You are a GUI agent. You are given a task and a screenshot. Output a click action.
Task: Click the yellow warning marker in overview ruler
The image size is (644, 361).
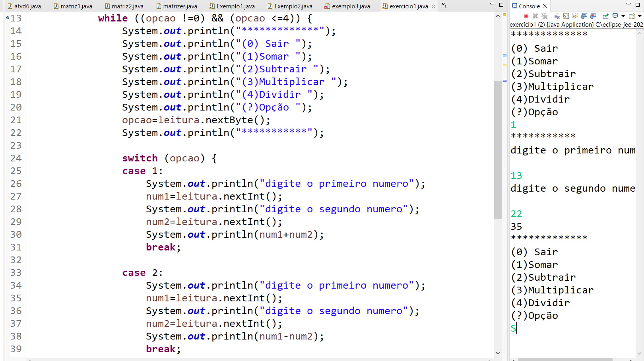coord(504,65)
